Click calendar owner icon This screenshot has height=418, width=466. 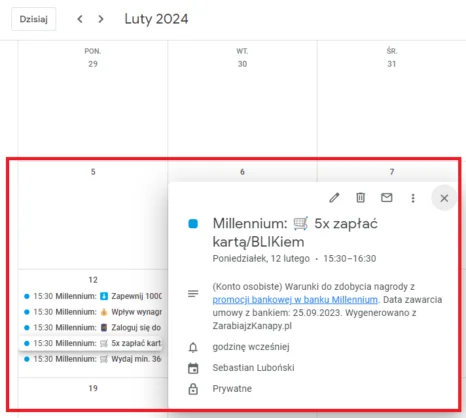click(193, 368)
